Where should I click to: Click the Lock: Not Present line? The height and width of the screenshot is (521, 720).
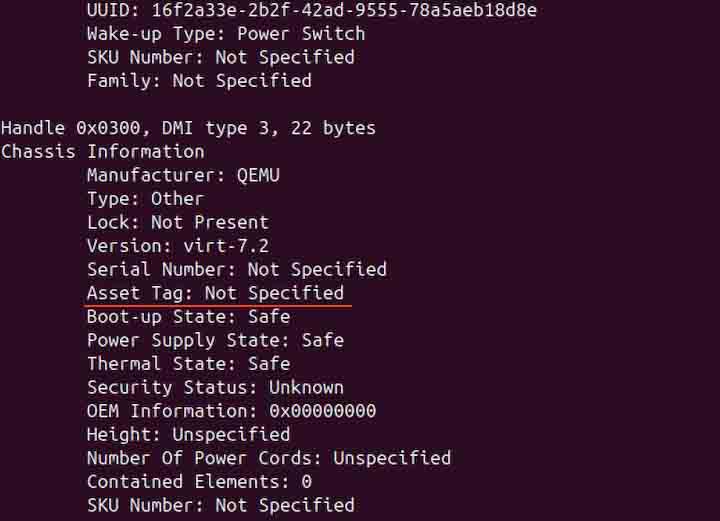point(177,222)
